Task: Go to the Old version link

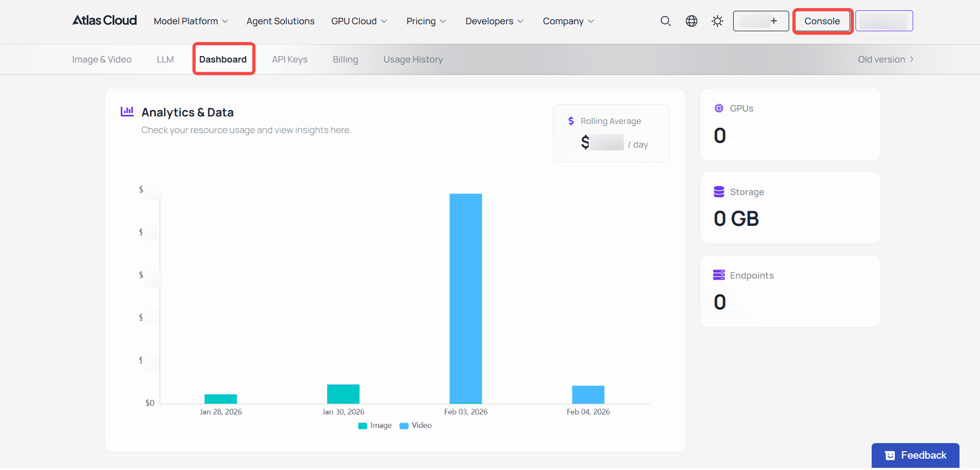Action: click(x=885, y=59)
